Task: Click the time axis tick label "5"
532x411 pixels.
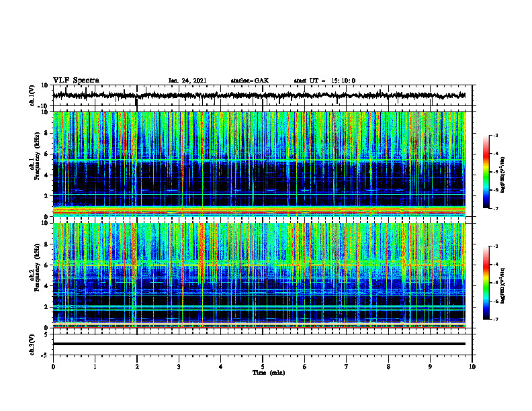Action: [x=263, y=367]
